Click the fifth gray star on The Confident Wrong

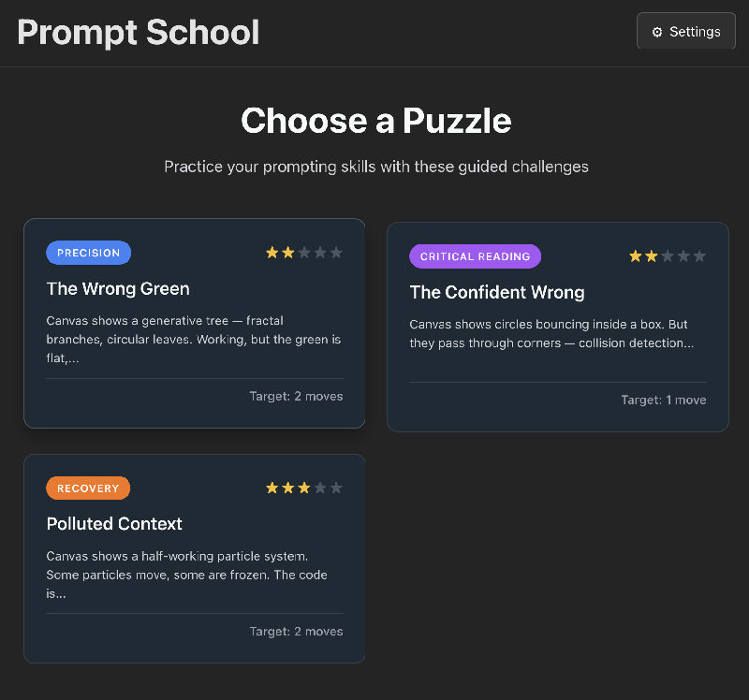tap(702, 255)
